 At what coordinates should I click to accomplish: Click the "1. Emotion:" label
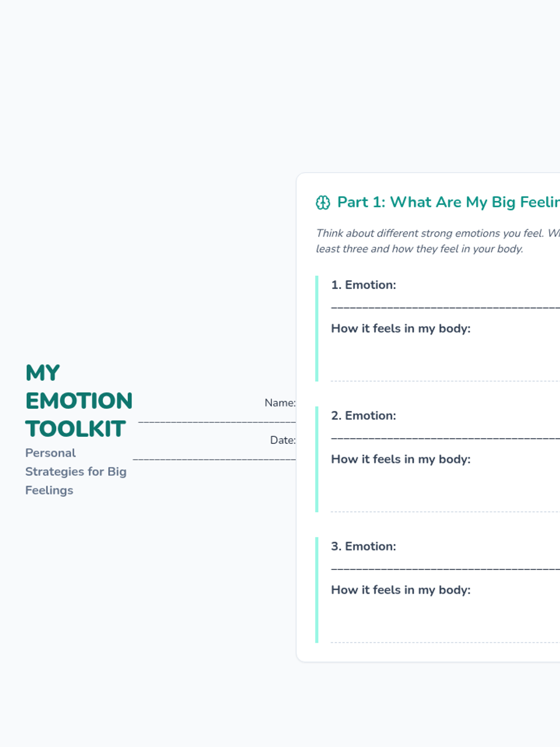pos(364,285)
